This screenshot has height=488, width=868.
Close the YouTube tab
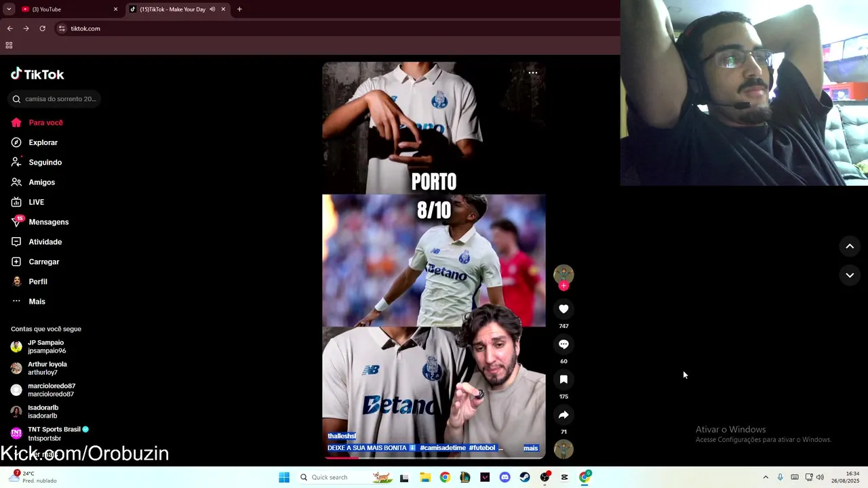point(115,9)
